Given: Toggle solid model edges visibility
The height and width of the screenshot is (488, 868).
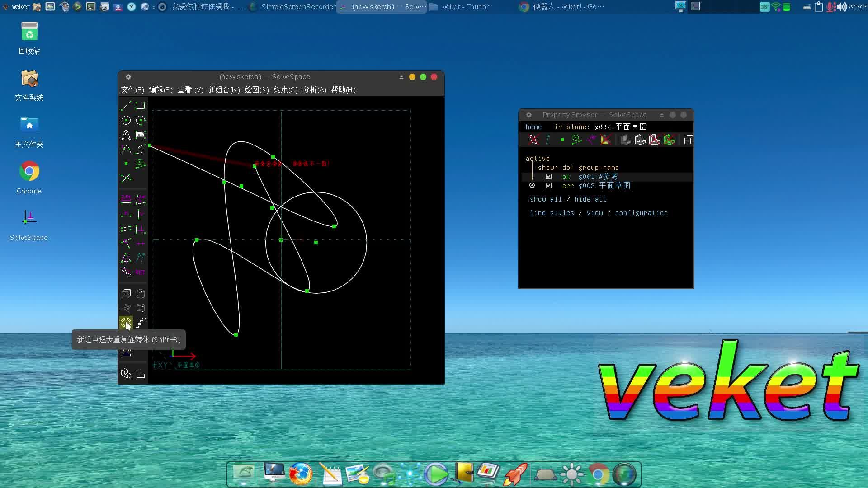Looking at the screenshot, I should coord(640,140).
